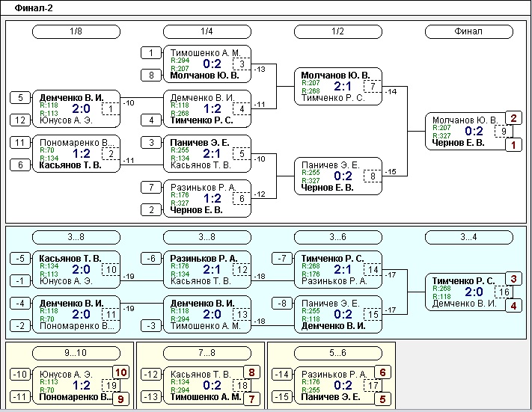The width and height of the screenshot is (532, 412).
Task: Select the -7 box beside Тимченко Р. С.
Action: [x=282, y=259]
